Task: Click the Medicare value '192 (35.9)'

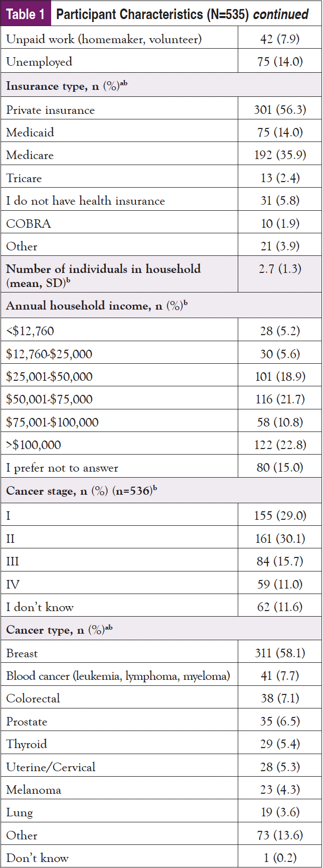Action: click(279, 155)
